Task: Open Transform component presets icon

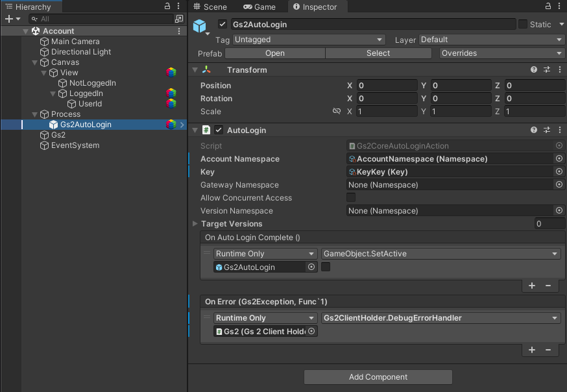Action: (547, 70)
